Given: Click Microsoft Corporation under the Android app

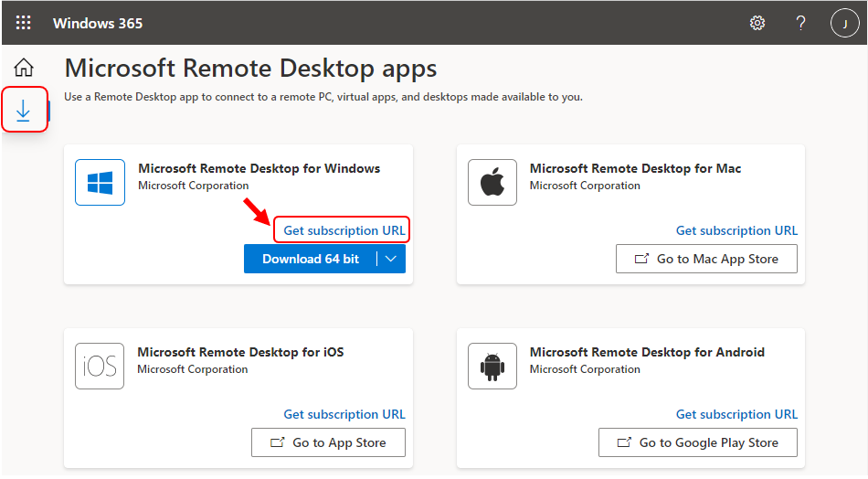Looking at the screenshot, I should click(x=585, y=369).
